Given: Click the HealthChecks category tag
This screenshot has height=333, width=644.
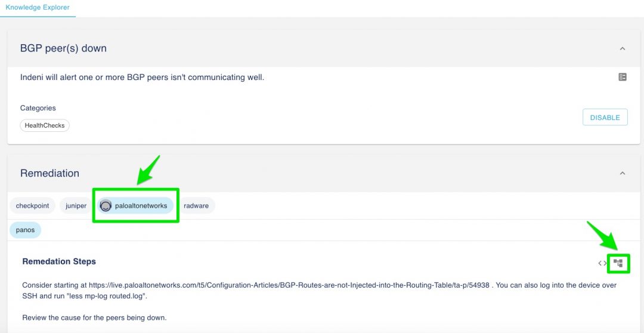Looking at the screenshot, I should [45, 125].
